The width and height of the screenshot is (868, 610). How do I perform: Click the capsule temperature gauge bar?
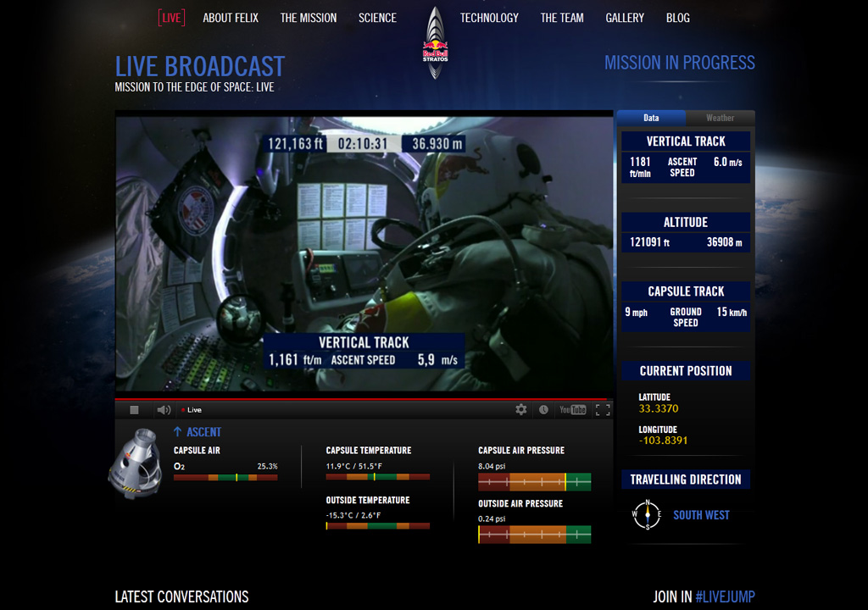[377, 477]
